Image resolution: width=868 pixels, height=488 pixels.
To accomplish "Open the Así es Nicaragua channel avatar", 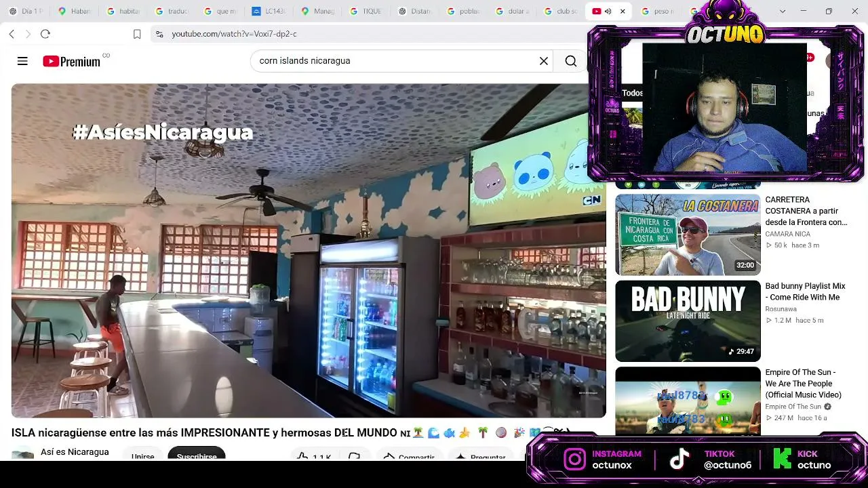I will coord(22,453).
